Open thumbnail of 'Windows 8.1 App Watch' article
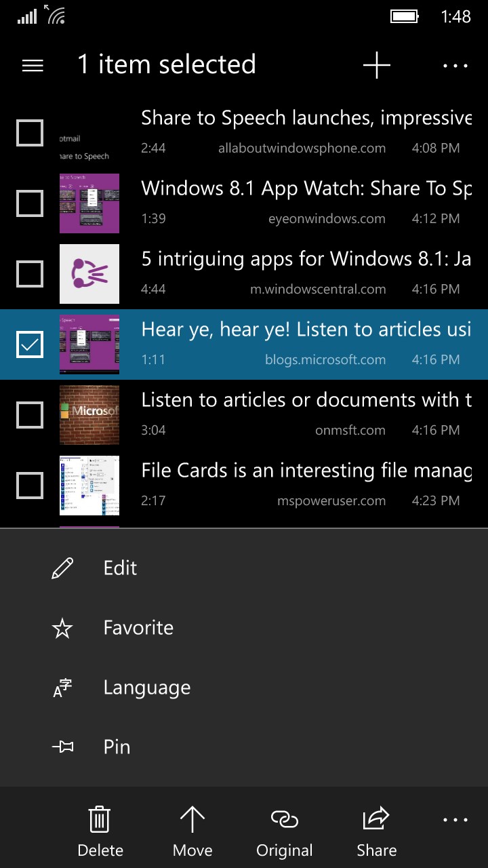Viewport: 488px width, 868px height. 89,203
